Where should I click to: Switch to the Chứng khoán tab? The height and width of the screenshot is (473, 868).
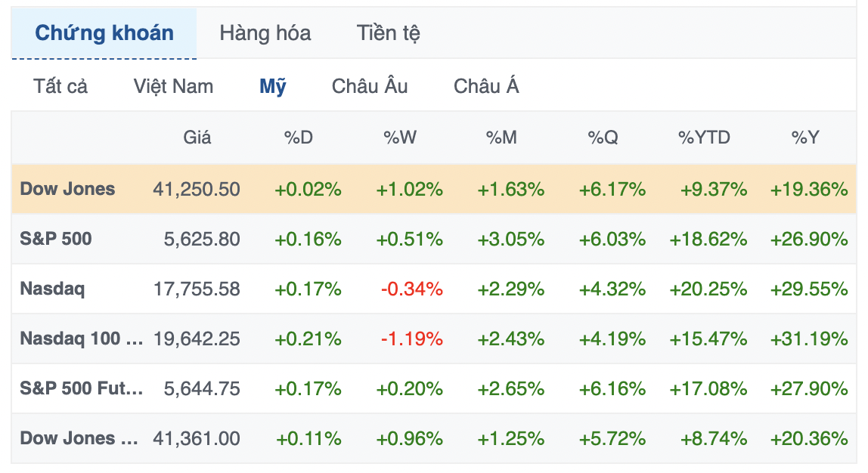click(x=104, y=33)
